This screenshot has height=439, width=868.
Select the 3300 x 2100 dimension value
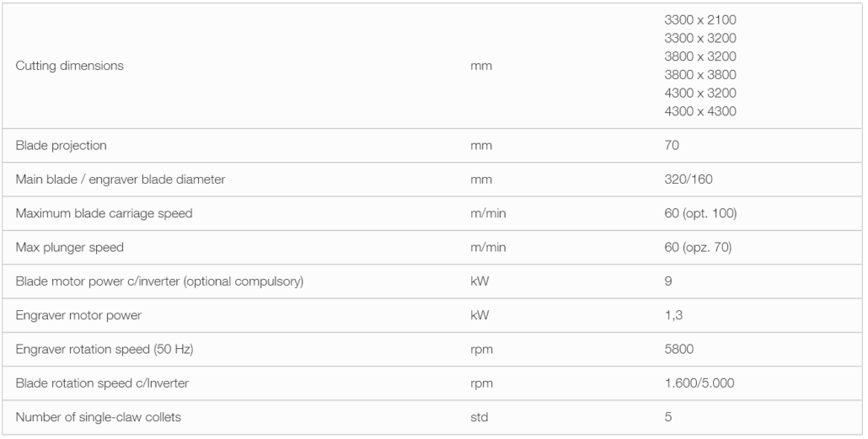[700, 20]
